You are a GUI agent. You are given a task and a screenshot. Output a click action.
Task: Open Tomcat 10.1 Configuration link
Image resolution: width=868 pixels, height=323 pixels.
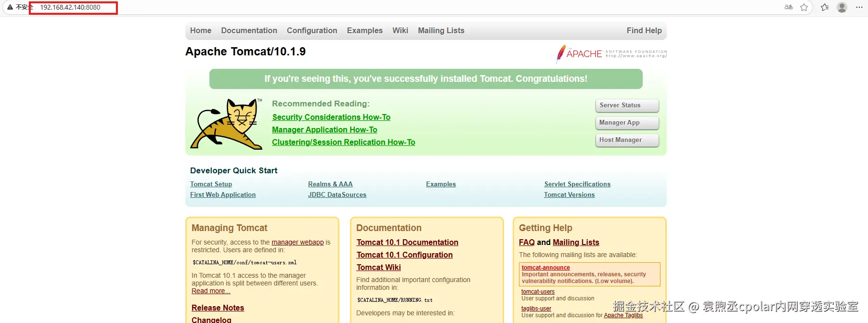tap(404, 255)
